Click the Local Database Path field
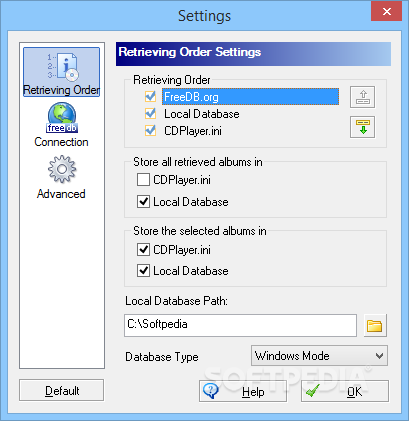 [x=240, y=325]
